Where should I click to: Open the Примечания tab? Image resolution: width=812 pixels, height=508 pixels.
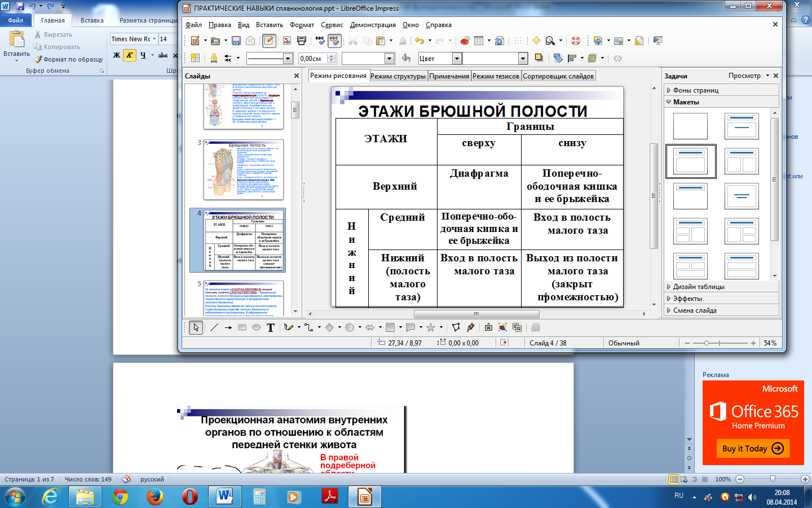[x=449, y=76]
